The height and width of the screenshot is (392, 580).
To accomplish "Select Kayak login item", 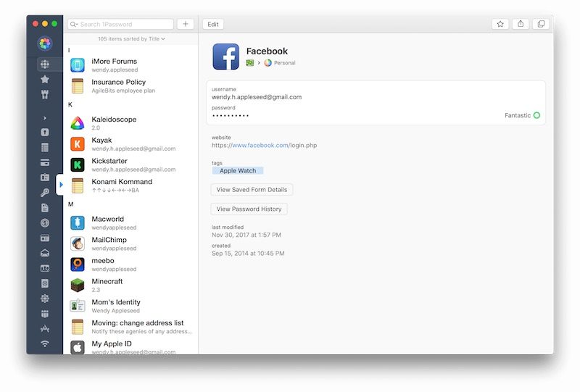I will [x=131, y=144].
